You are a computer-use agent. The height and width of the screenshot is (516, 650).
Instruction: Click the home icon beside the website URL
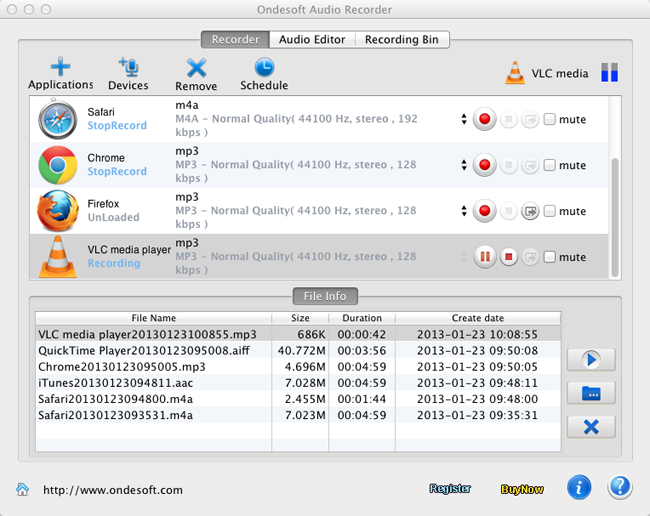point(22,489)
